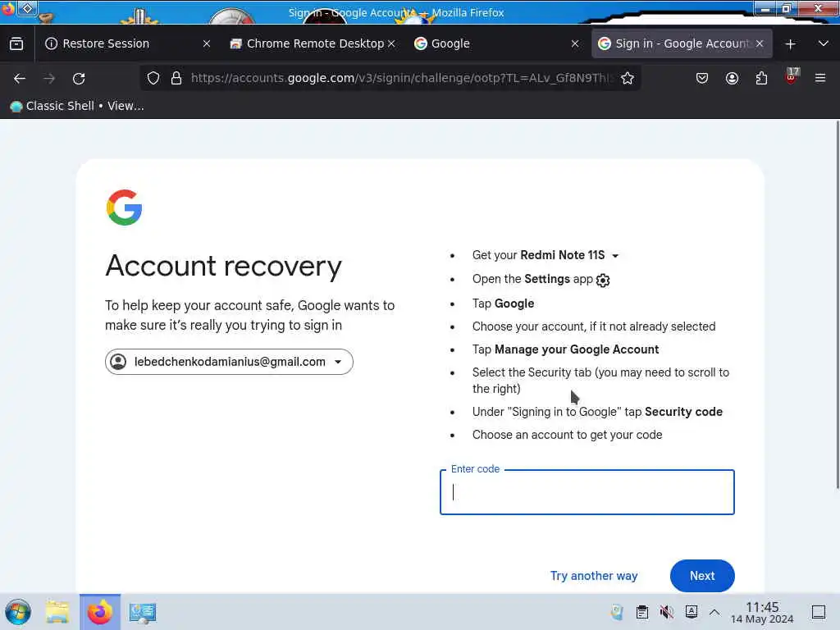Screen dimensions: 840x630
Task: Open tracking protection shield info
Action: [153, 78]
